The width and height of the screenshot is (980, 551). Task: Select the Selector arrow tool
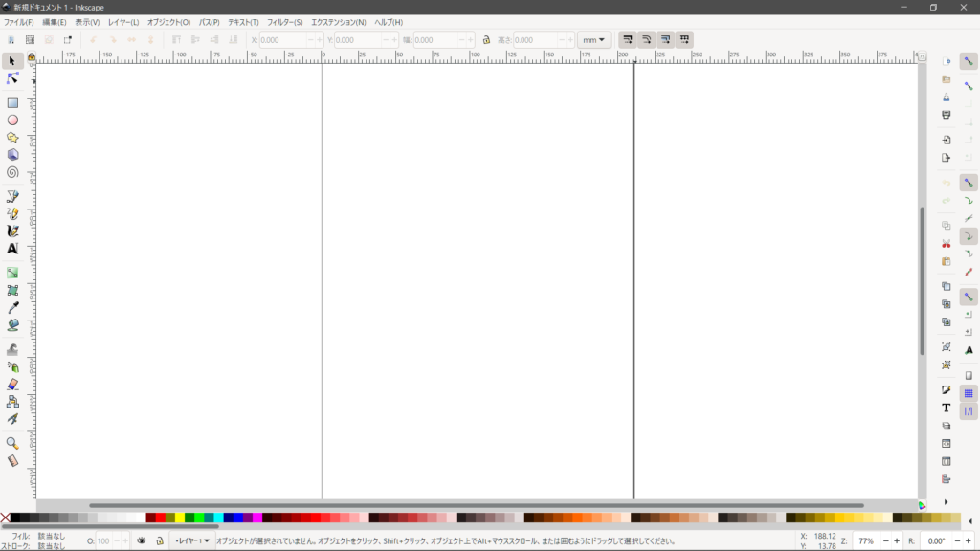[11, 61]
